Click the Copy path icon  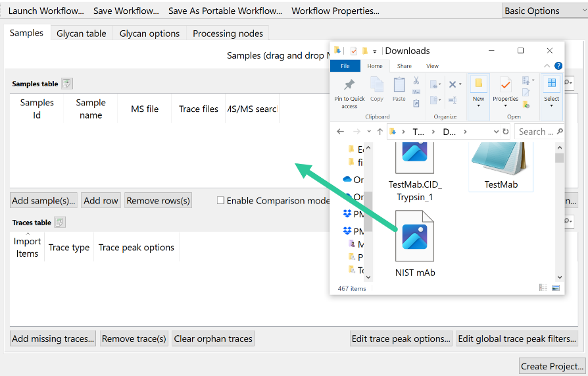[416, 92]
